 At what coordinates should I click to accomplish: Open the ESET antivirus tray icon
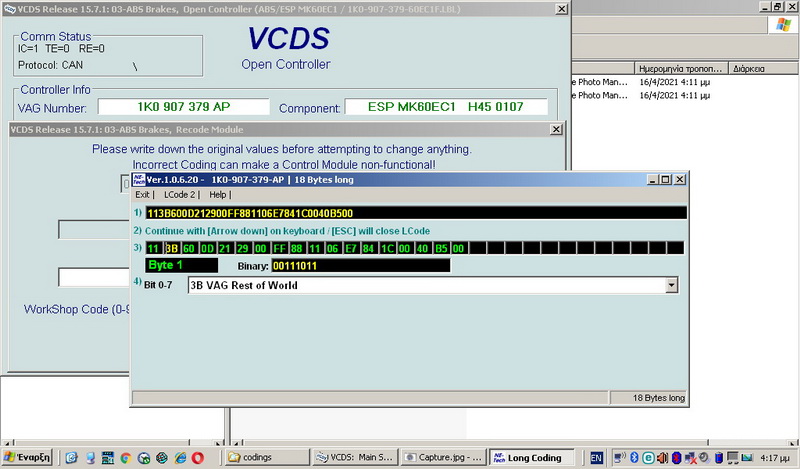click(x=648, y=458)
